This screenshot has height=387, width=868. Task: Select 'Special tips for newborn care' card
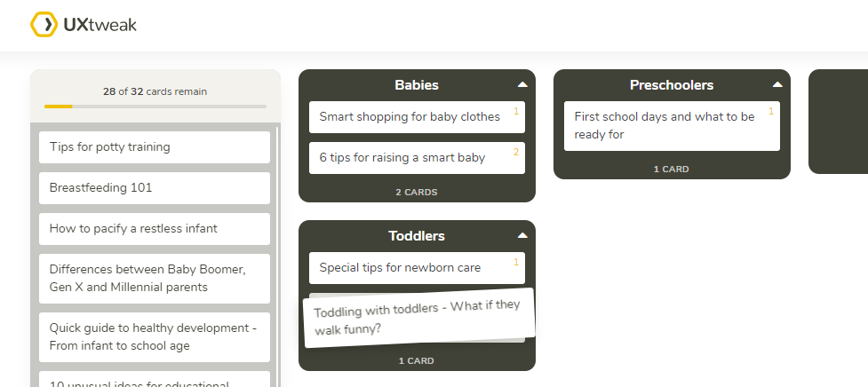click(417, 268)
